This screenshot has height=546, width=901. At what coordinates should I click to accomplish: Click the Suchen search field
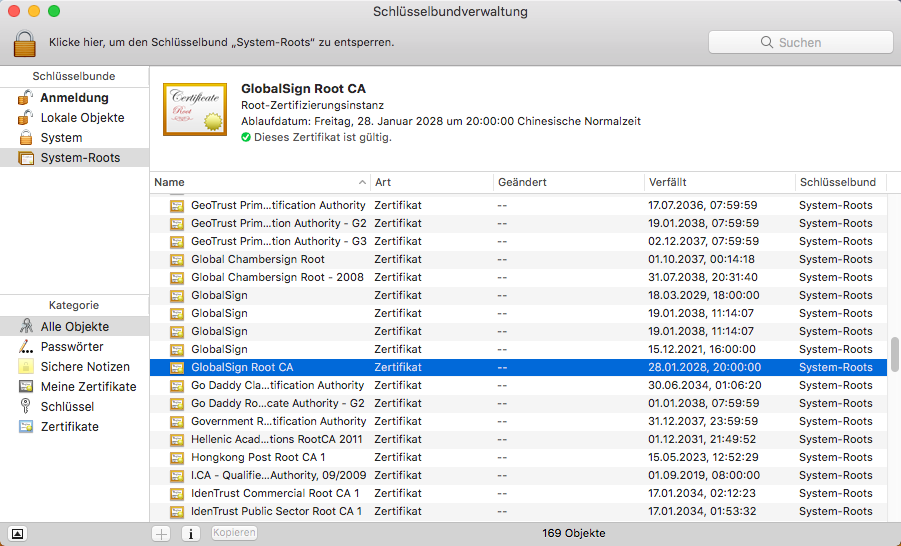pyautogui.click(x=800, y=43)
